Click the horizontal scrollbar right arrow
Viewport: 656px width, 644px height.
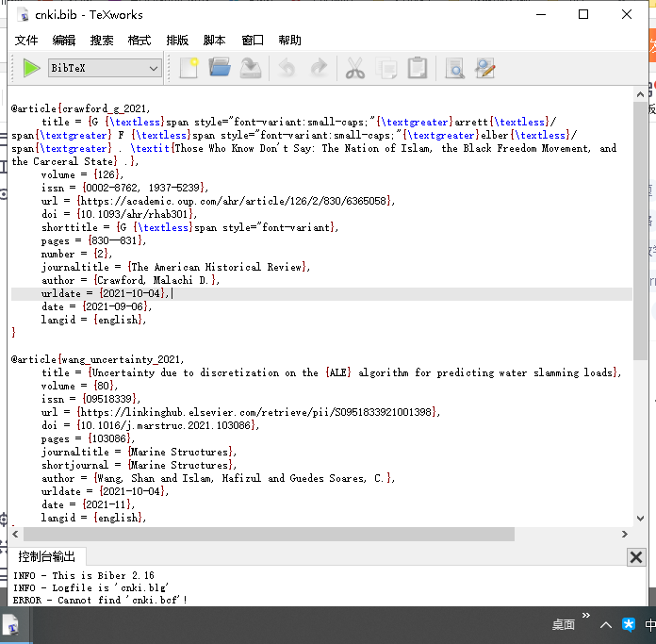click(625, 534)
